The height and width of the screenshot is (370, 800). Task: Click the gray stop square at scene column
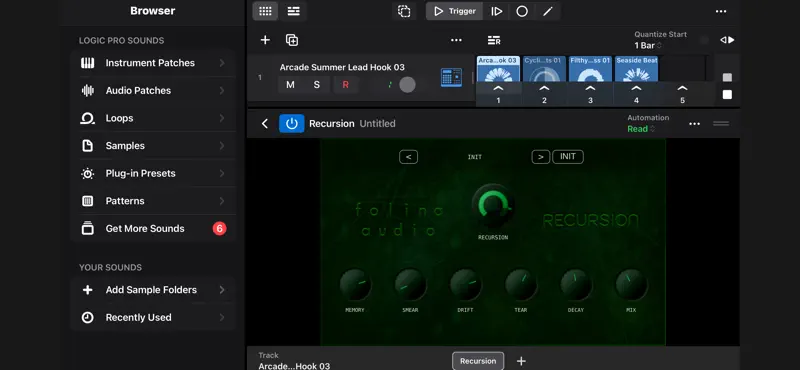[x=727, y=77]
